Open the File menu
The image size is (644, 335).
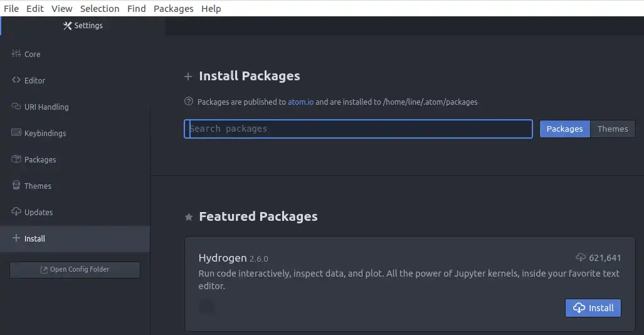coord(11,8)
